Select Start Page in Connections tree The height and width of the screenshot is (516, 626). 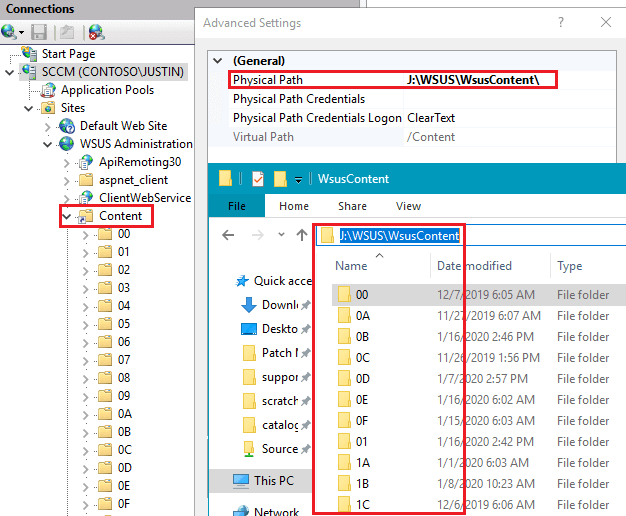(68, 54)
